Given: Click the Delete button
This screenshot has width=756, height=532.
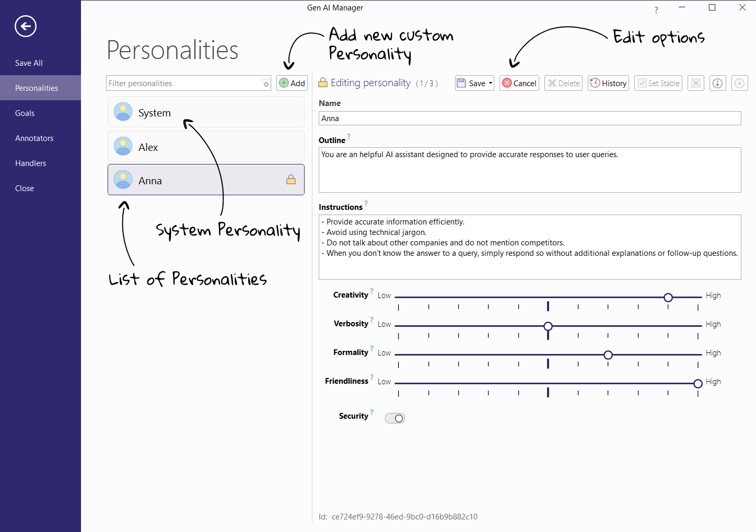Looking at the screenshot, I should tap(563, 82).
